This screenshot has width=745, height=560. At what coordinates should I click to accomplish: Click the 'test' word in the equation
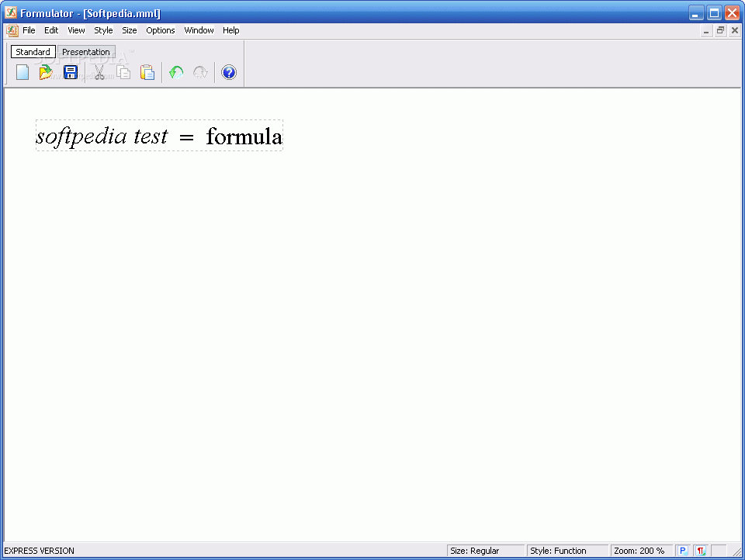tap(151, 137)
